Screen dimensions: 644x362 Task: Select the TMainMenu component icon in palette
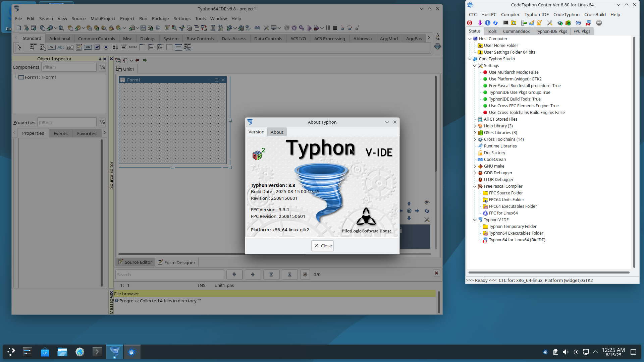click(33, 48)
